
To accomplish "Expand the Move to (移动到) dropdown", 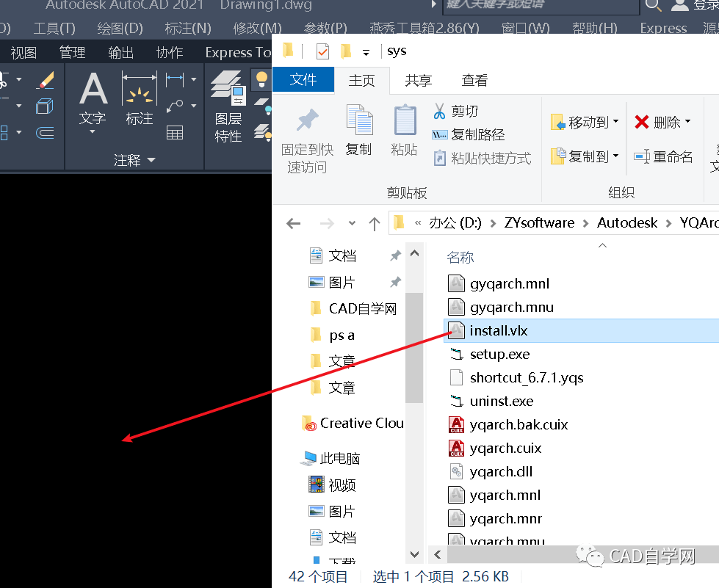I will [615, 122].
